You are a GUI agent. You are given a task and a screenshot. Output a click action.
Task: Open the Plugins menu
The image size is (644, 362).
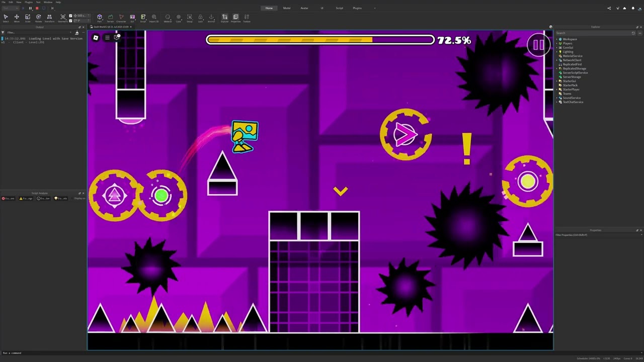pyautogui.click(x=29, y=2)
